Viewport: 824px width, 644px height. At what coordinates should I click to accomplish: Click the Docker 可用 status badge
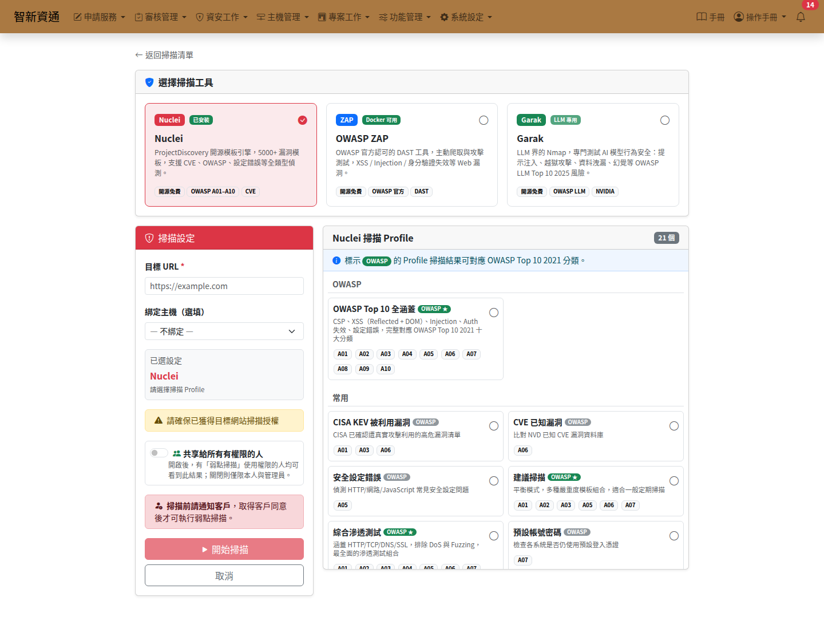click(x=381, y=120)
